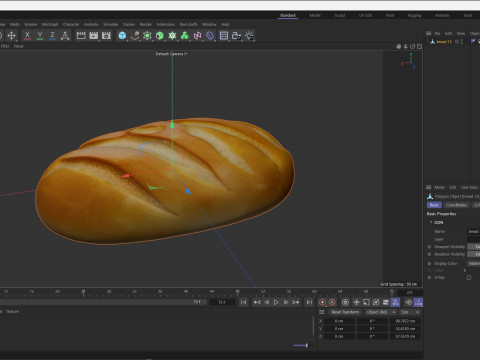Select the bread object in Object Manager
480x360 pixels.
[444, 42]
